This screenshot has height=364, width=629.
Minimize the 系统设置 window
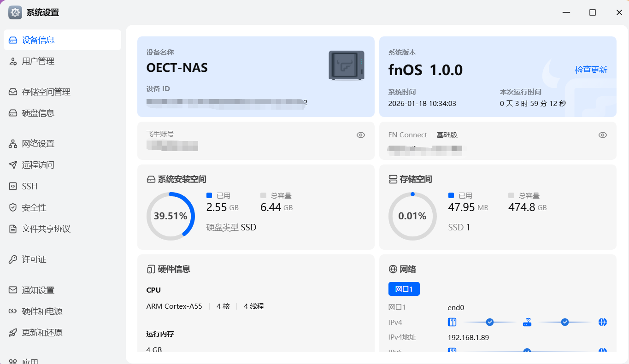point(566,12)
